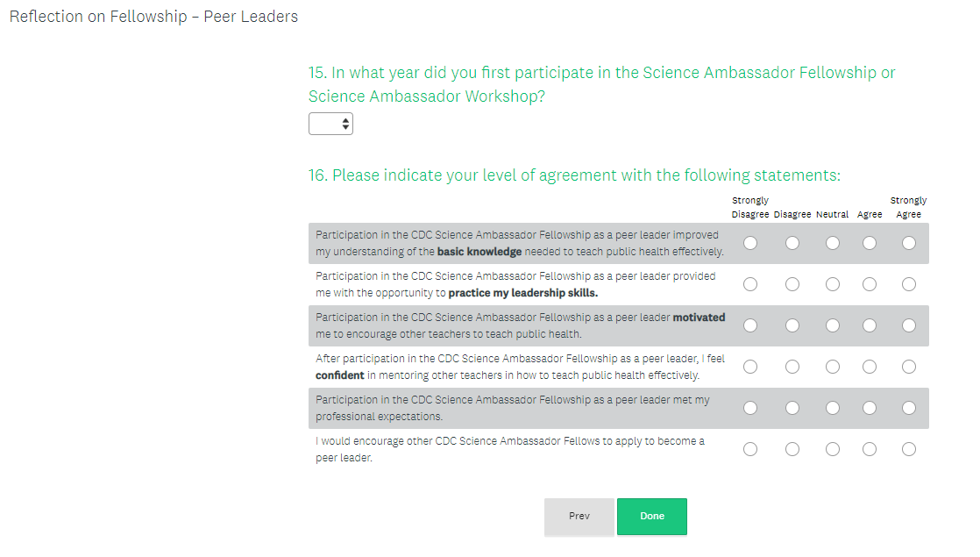Select Neutral for encourage Fellows statement
Image resolution: width=980 pixels, height=557 pixels.
pos(832,449)
